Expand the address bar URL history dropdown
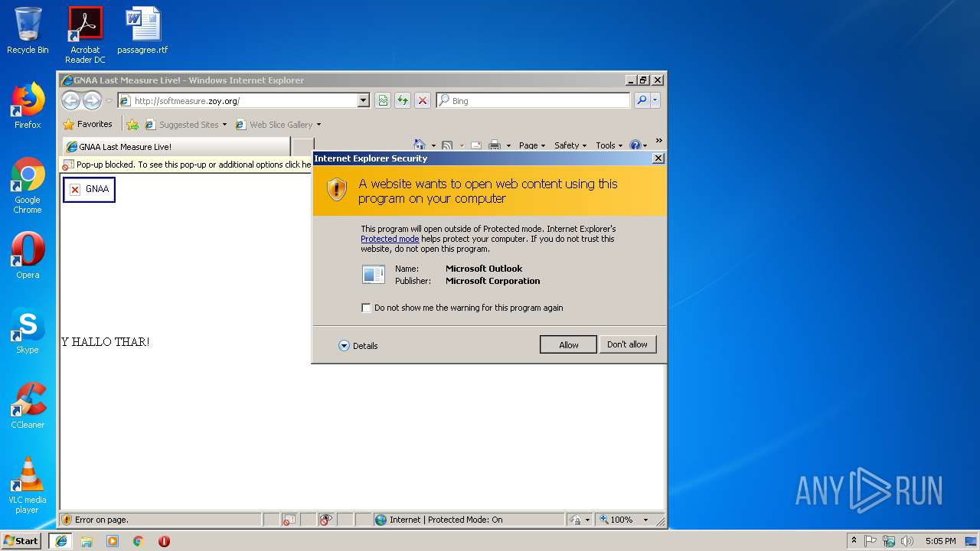 tap(364, 100)
